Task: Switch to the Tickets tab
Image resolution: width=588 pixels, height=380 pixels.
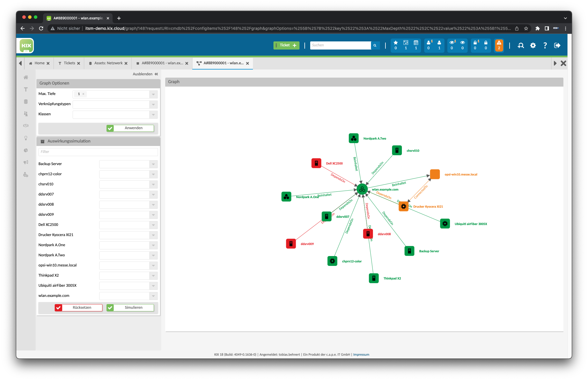Action: pyautogui.click(x=69, y=63)
